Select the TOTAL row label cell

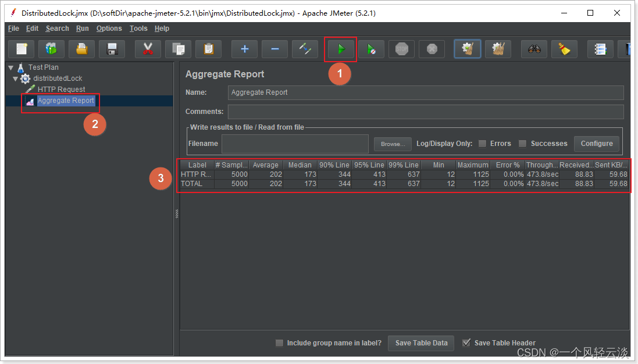(x=197, y=184)
